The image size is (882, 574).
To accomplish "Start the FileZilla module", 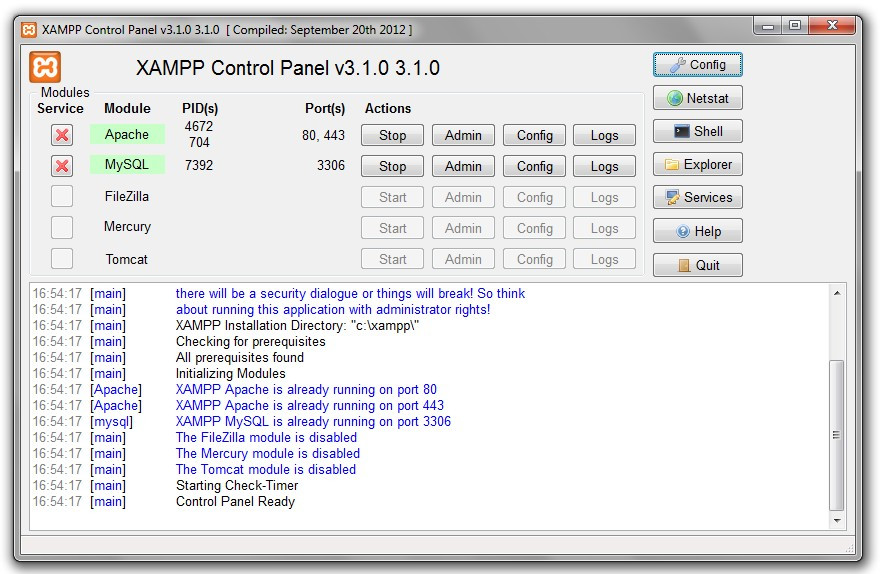I will (x=392, y=197).
